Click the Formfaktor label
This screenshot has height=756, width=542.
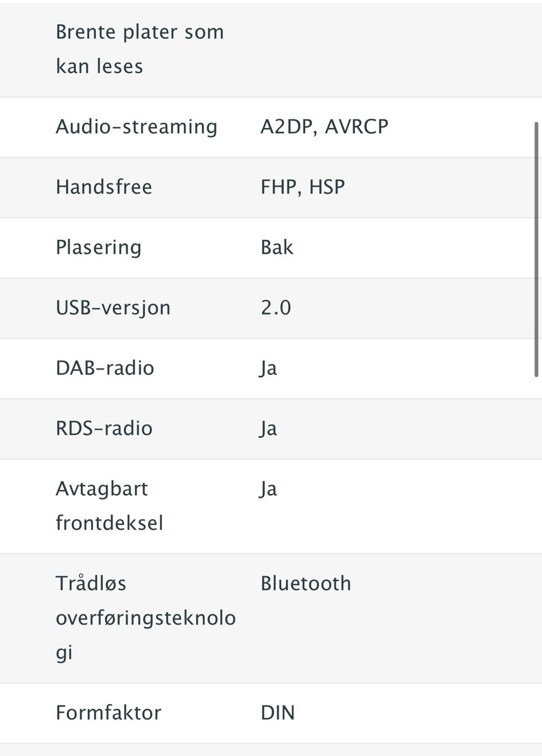point(108,713)
